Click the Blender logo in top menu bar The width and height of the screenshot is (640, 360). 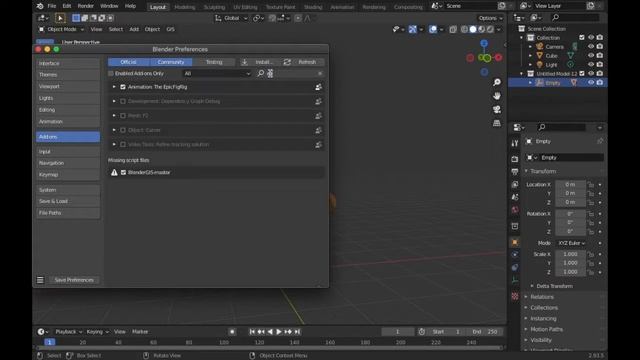[40, 6]
